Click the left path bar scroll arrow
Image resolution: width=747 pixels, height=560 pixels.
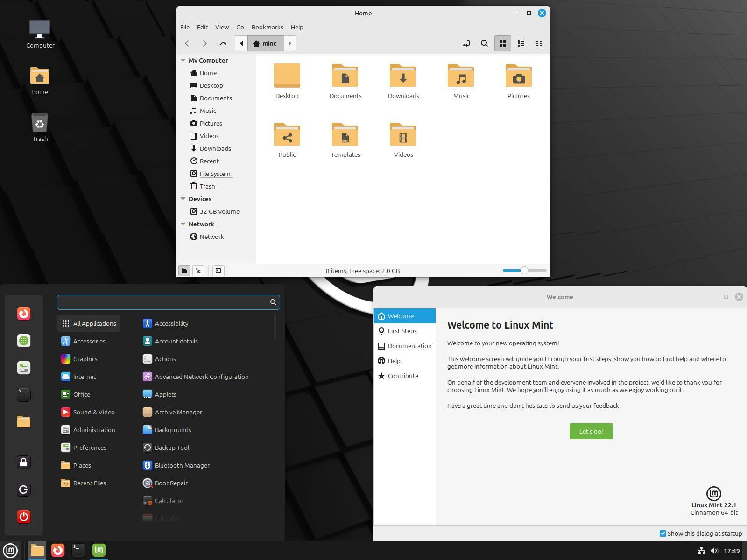click(241, 43)
